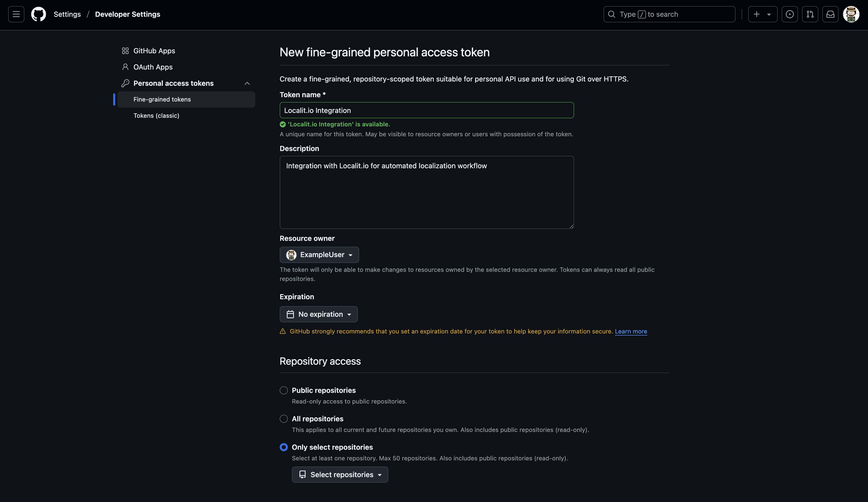Screen dimensions: 868x502
Task: Click the ExampleUser avatar in Resource owner
Action: tap(291, 255)
